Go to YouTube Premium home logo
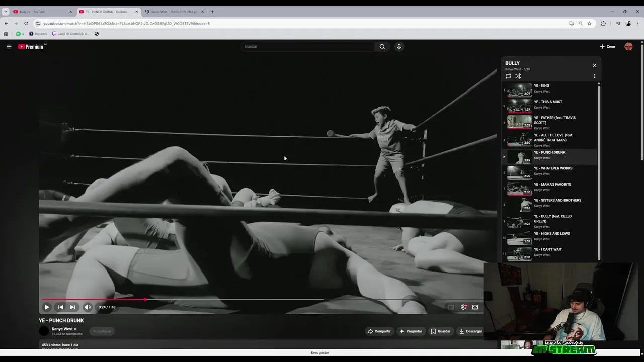 pos(31,47)
